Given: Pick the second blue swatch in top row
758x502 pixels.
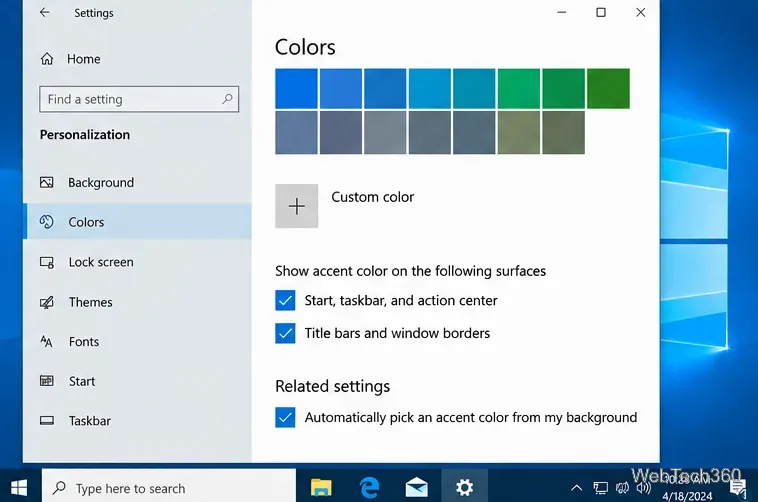Looking at the screenshot, I should click(x=341, y=89).
